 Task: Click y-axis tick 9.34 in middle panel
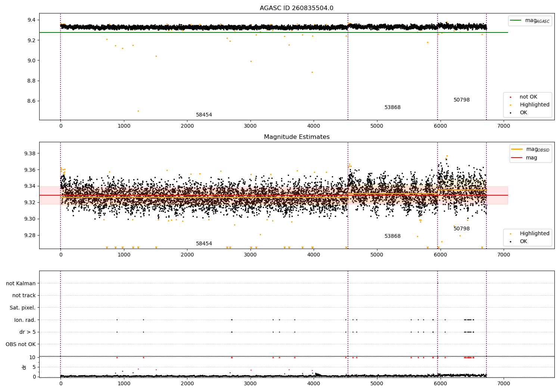(30, 186)
